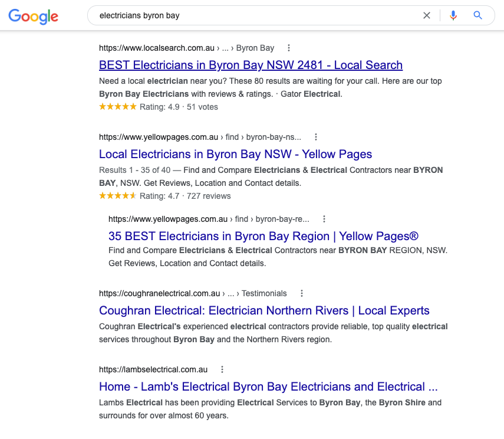Viewport: 504px width, 439px height.
Task: Clear the search box with X icon
Action: pos(427,15)
